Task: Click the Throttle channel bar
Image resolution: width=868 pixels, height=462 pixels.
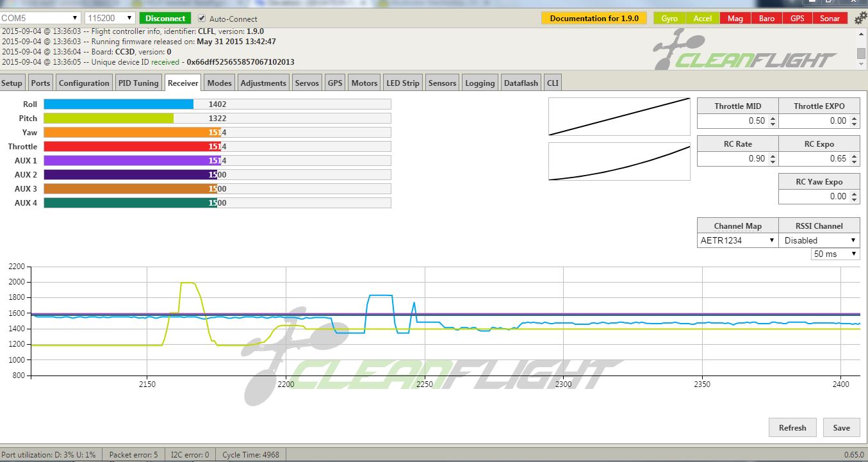Action: [x=217, y=146]
